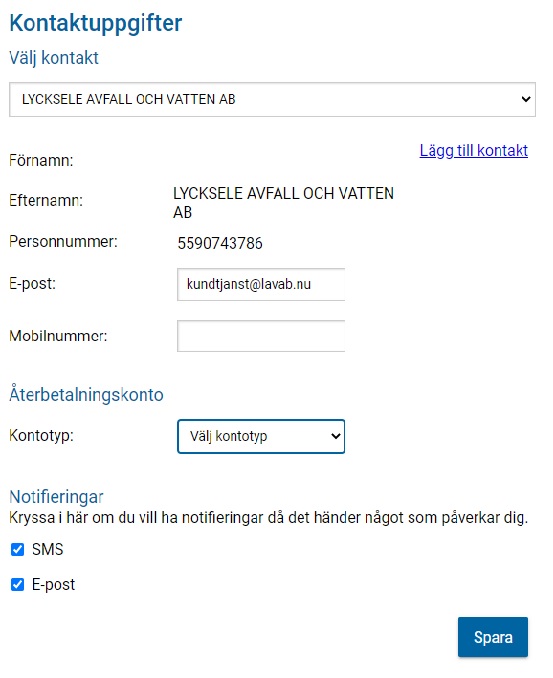Select the personnummer value 5590743786
Screen dimensions: 553x678
pos(220,243)
